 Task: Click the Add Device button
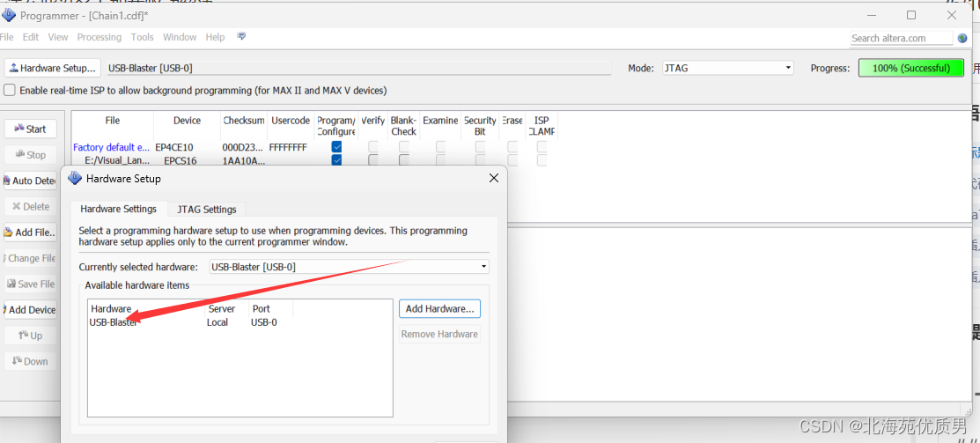pos(30,309)
